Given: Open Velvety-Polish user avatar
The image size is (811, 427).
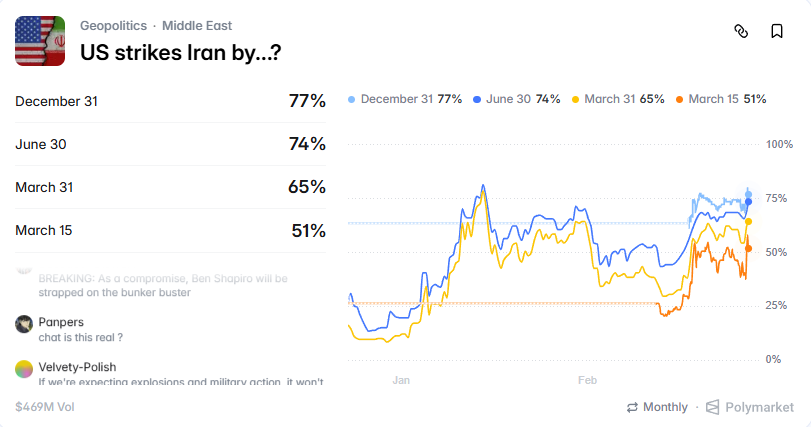Looking at the screenshot, I should (x=24, y=368).
